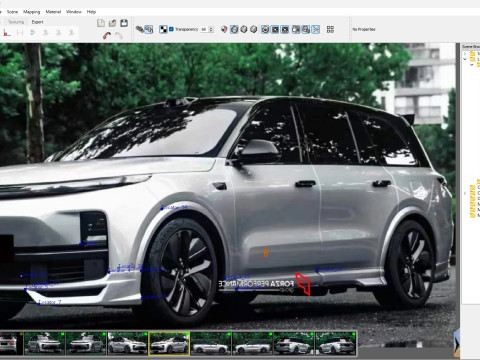Select the red coordinate axis tool icon
Screen dimensions: 480x360
click(x=7, y=33)
